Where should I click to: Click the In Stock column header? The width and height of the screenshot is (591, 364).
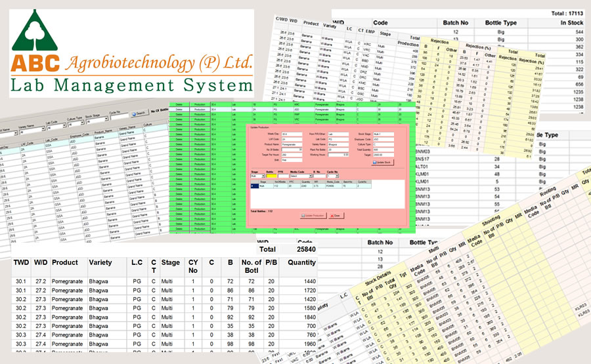[572, 22]
